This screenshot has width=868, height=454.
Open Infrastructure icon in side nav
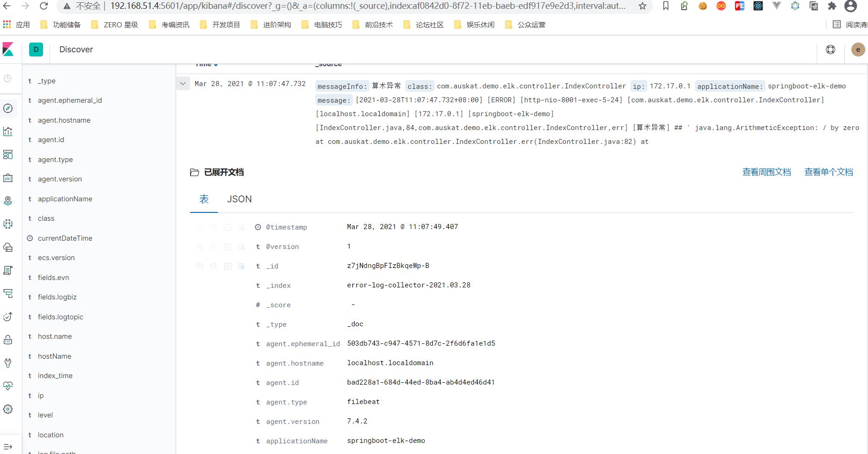[8, 247]
